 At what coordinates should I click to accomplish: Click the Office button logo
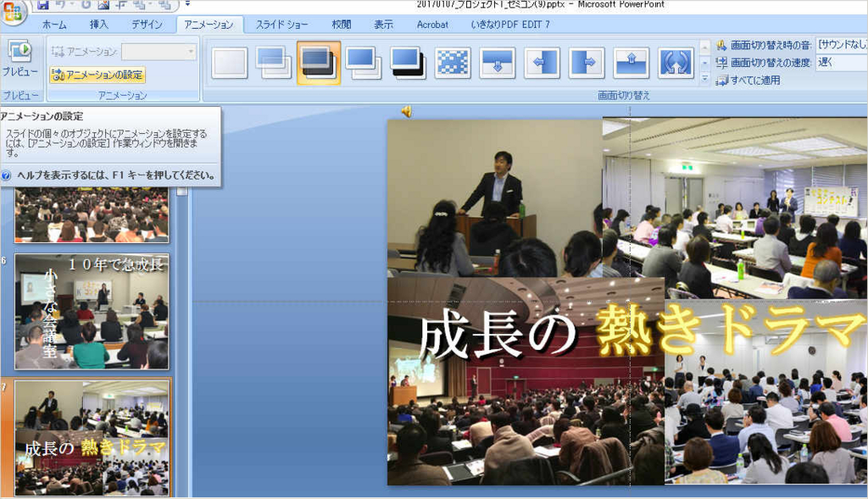pos(12,11)
